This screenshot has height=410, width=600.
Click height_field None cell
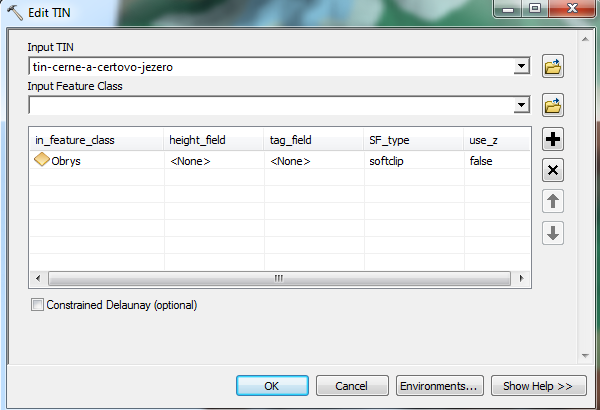pos(214,160)
